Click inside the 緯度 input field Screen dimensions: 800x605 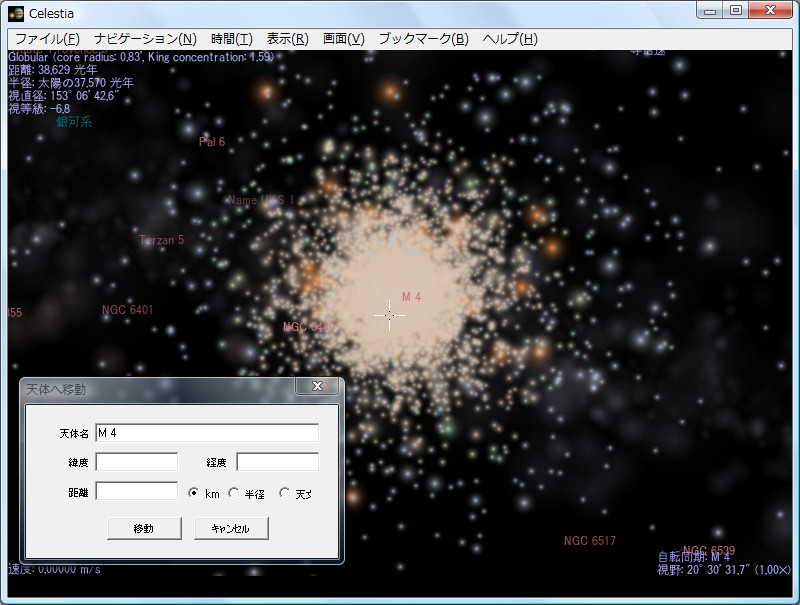click(136, 461)
